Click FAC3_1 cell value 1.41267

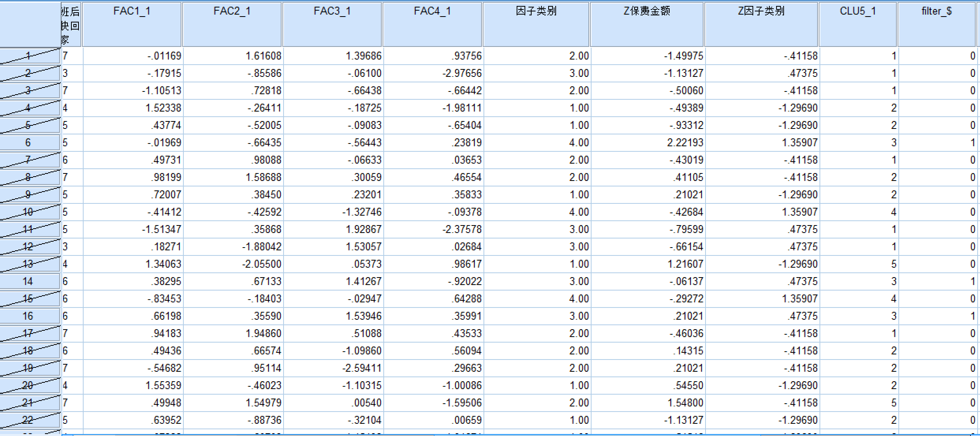coord(332,281)
